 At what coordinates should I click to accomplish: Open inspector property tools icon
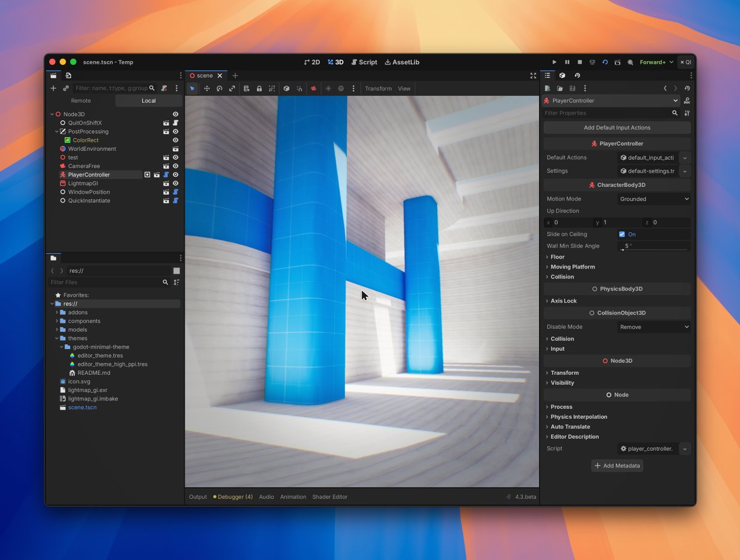tap(687, 113)
